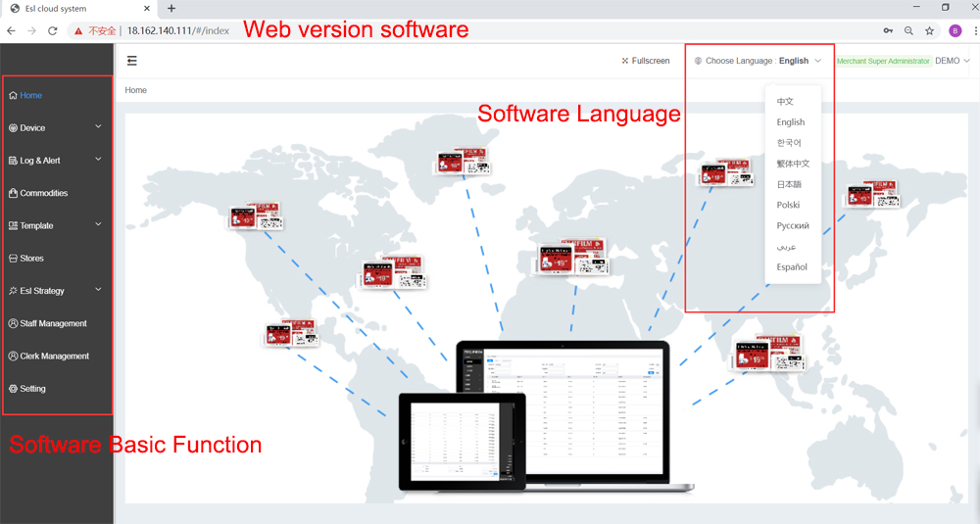
Task: Click the browser address bar URL
Action: click(x=177, y=30)
